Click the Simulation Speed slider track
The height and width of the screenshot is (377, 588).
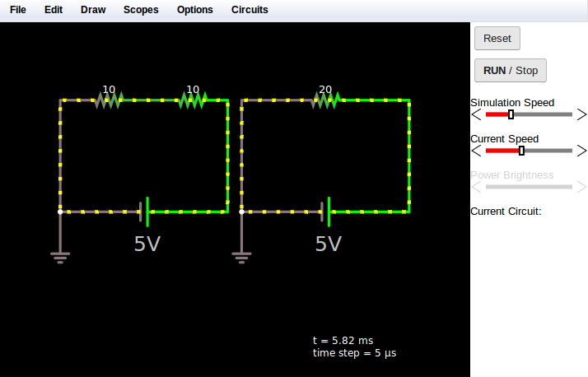point(529,114)
